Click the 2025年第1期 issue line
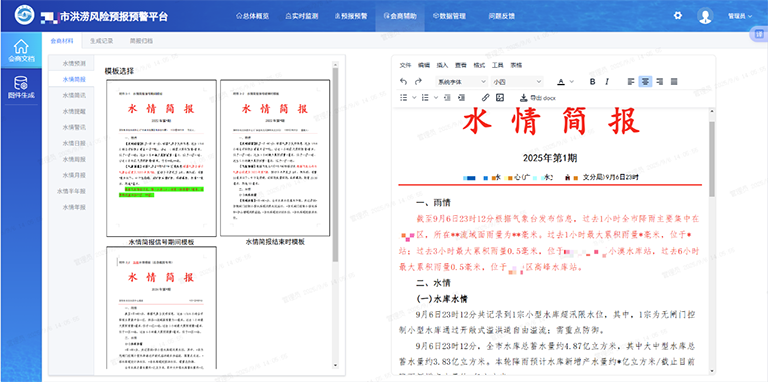The height and width of the screenshot is (382, 768). (x=550, y=158)
